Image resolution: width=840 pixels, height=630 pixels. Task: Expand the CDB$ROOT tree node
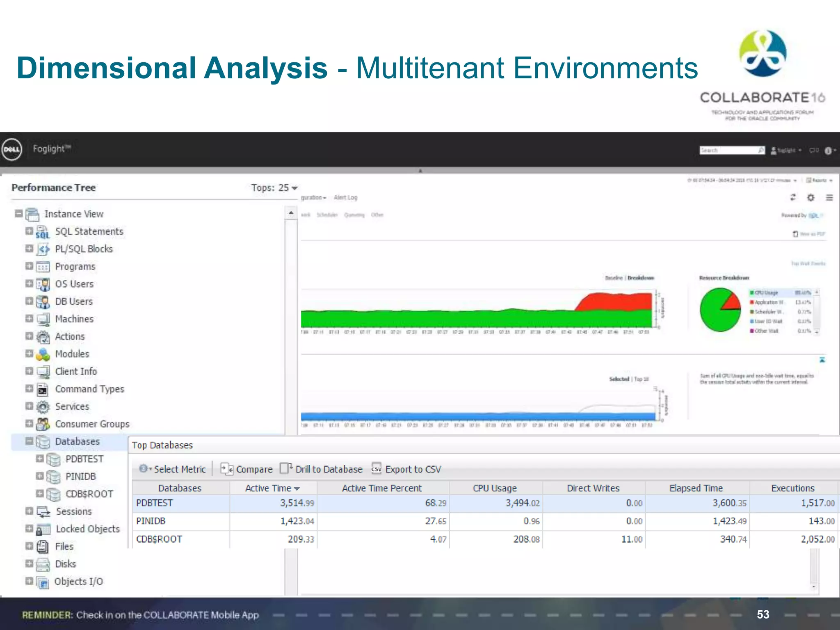39,493
